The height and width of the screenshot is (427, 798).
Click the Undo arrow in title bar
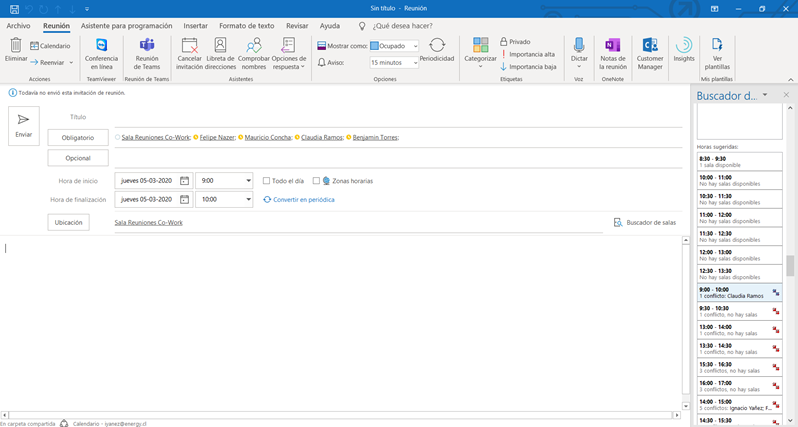(29, 9)
